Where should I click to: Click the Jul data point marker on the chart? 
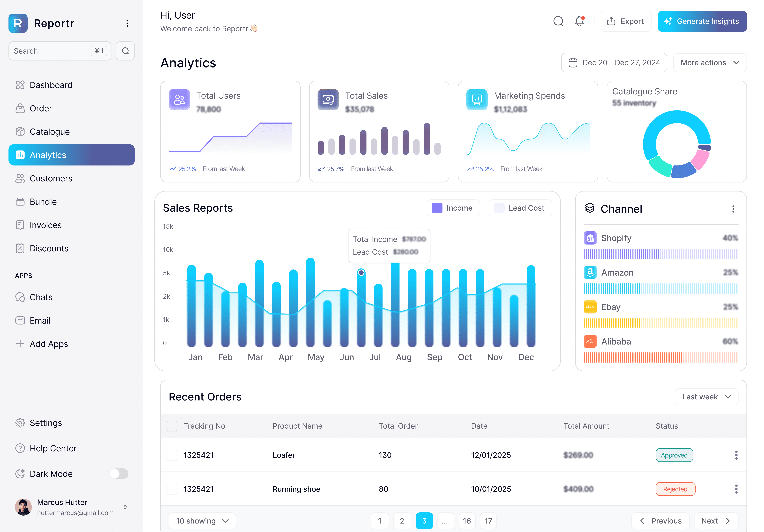[361, 272]
